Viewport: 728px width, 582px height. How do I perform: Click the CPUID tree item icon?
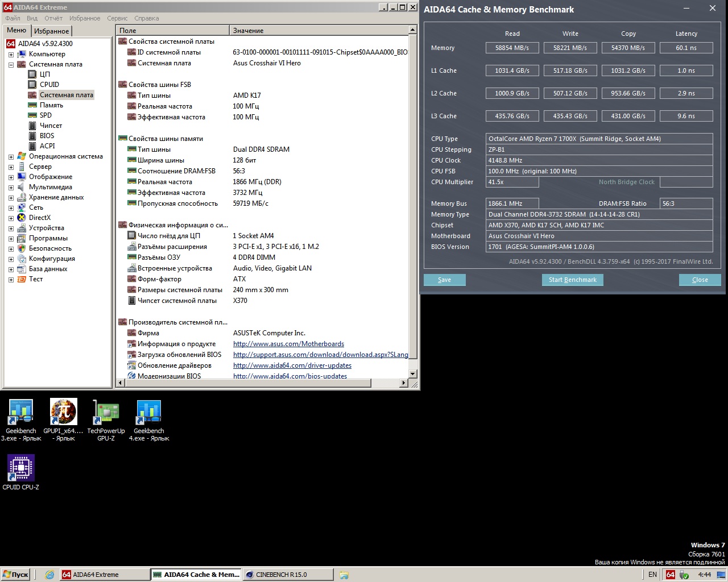tap(33, 85)
